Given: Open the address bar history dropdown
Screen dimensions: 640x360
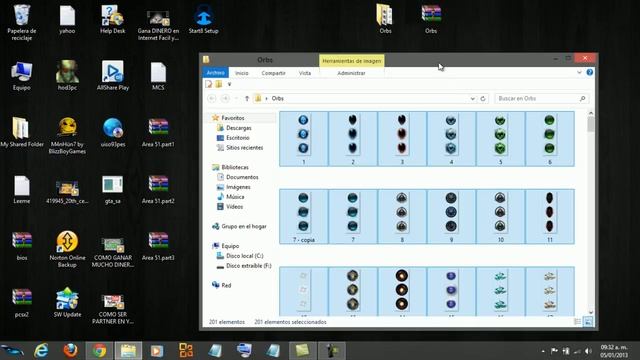Looking at the screenshot, I should tap(472, 98).
